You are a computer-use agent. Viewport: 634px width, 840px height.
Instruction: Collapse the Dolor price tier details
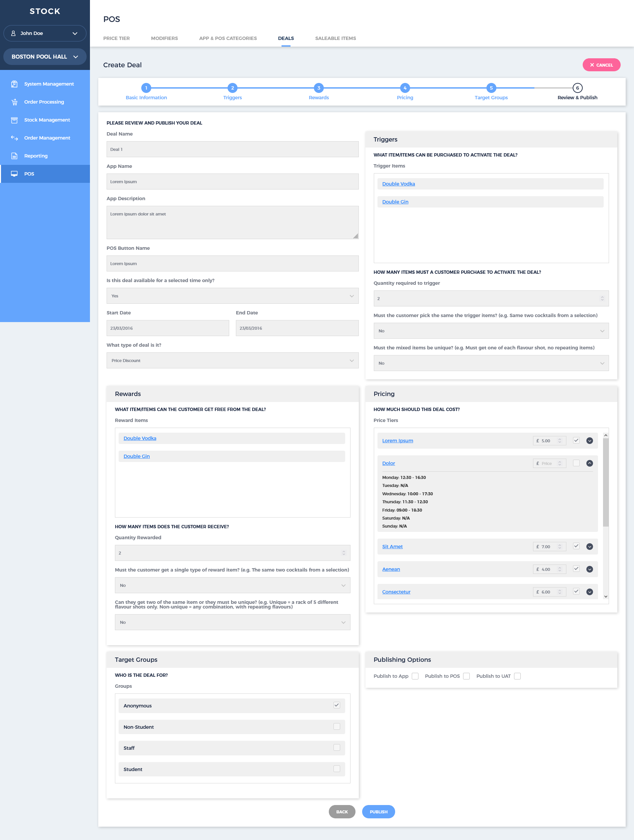click(x=590, y=463)
